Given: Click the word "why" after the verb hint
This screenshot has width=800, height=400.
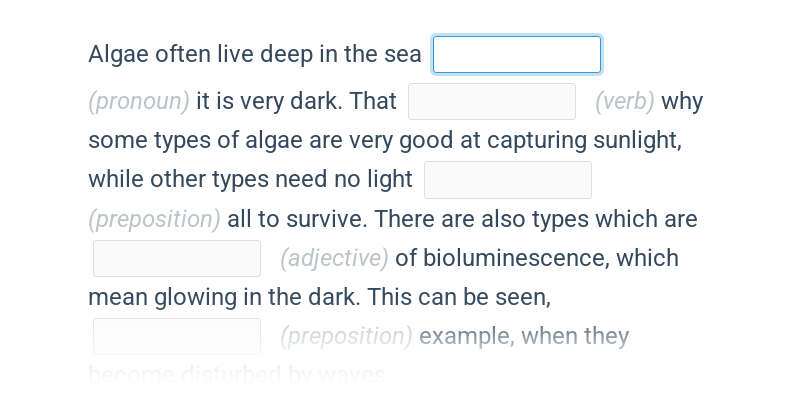Looking at the screenshot, I should (x=682, y=102).
